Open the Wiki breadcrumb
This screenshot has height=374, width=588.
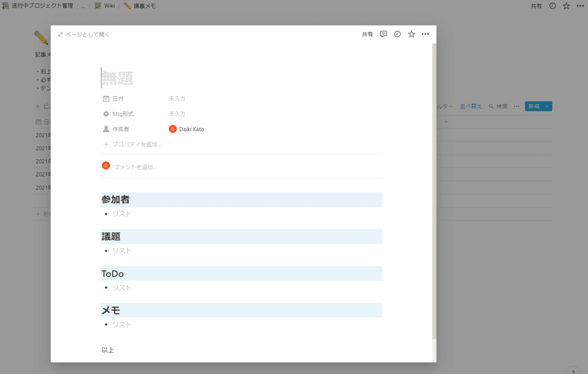[x=104, y=6]
